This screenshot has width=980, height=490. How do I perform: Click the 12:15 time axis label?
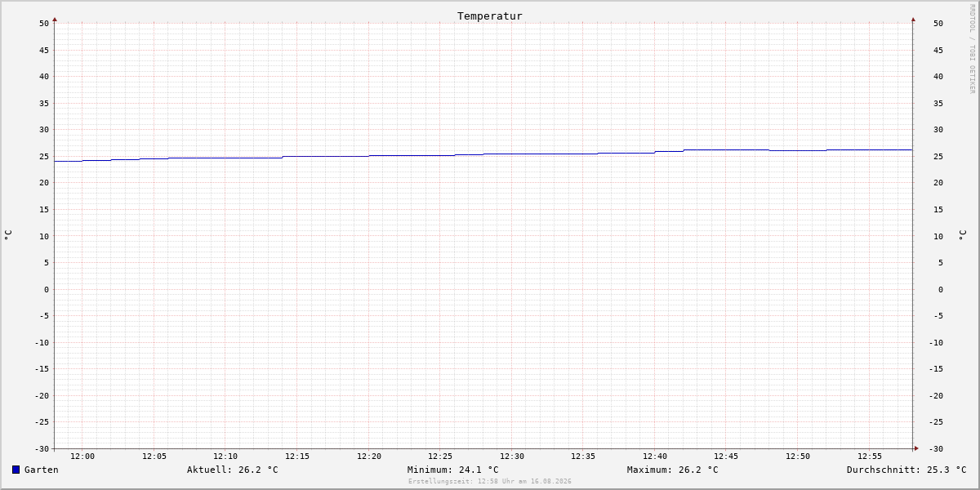pyautogui.click(x=297, y=457)
